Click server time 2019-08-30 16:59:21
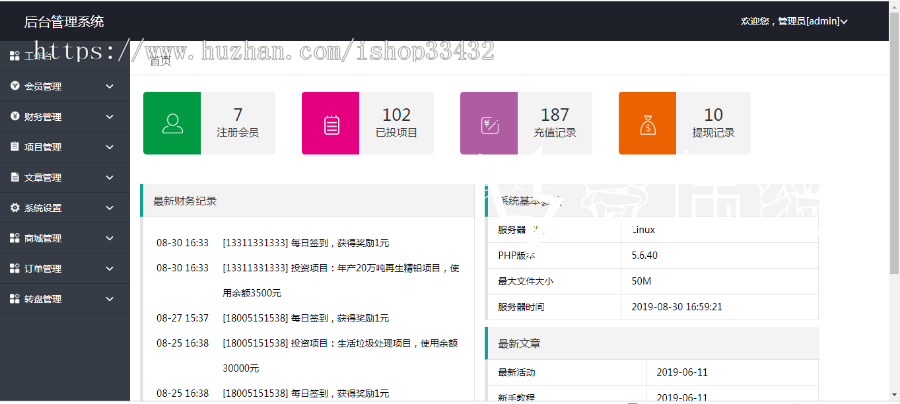This screenshot has height=404, width=900. (677, 306)
